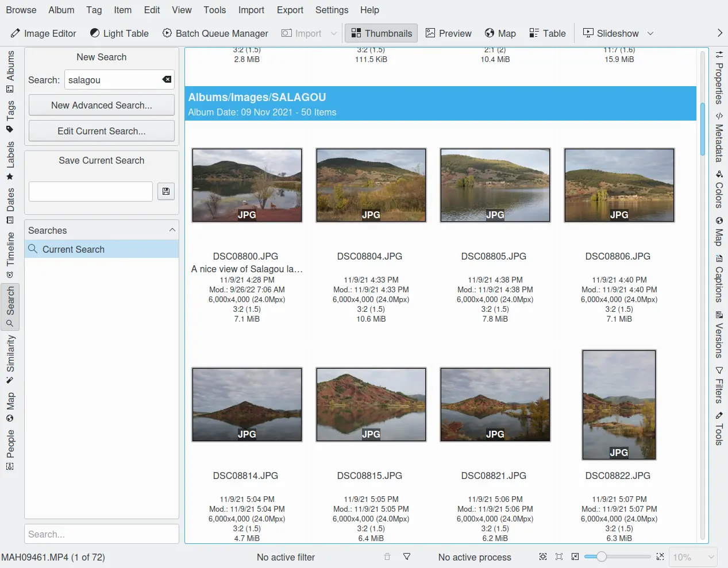Viewport: 728px width, 568px height.
Task: Clear the salagou search text
Action: click(167, 80)
